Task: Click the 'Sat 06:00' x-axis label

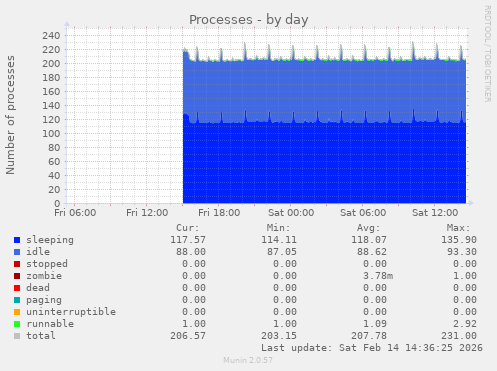Action: coord(363,213)
